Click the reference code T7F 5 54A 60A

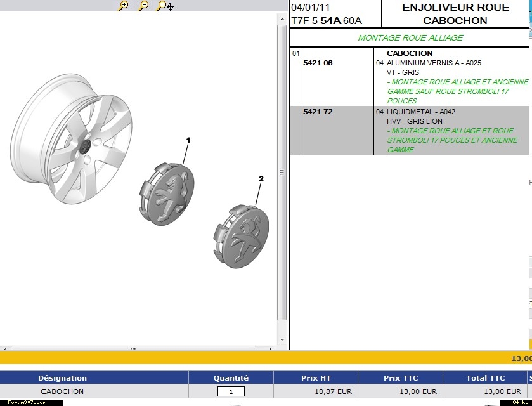tap(327, 21)
